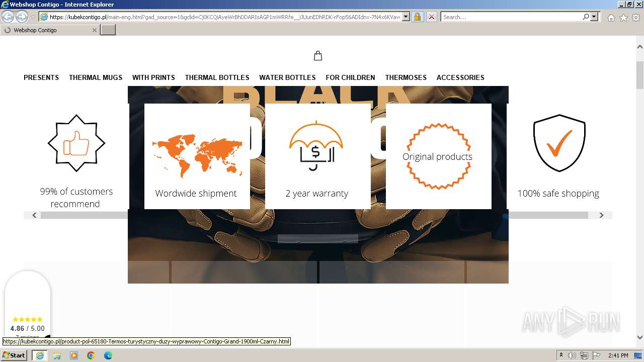The image size is (644, 362).
Task: Open the WITH PRINTS menu
Action: (x=153, y=77)
